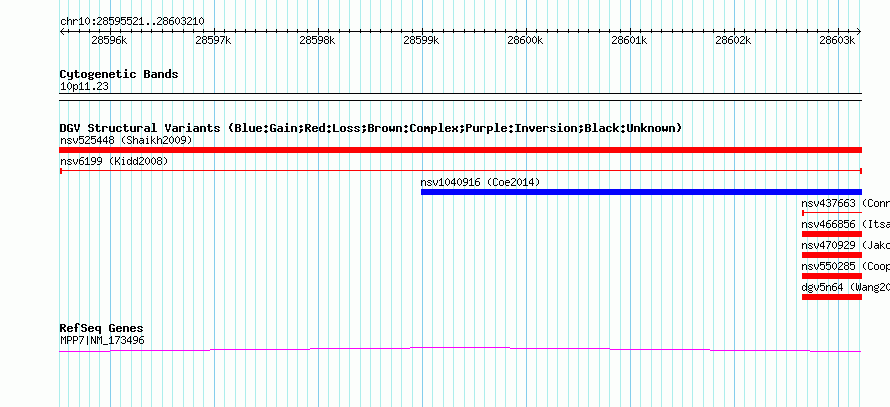Click the blue nsv1040916 gain bar
This screenshot has width=890, height=407.
click(641, 192)
